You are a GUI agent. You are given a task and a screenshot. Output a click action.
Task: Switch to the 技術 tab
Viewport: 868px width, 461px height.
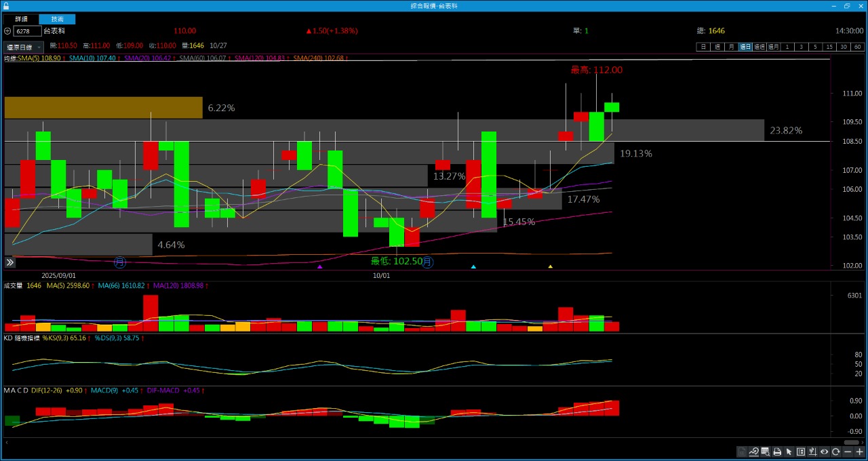[57, 19]
